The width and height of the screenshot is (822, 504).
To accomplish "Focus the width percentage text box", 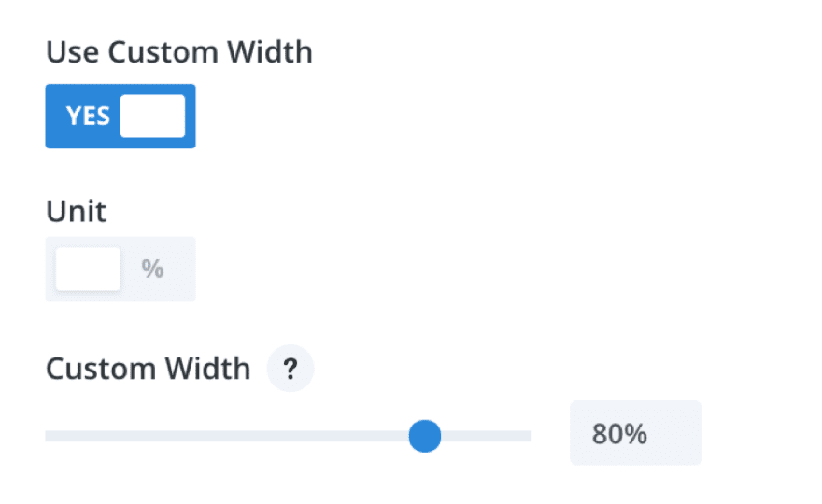I will (635, 433).
